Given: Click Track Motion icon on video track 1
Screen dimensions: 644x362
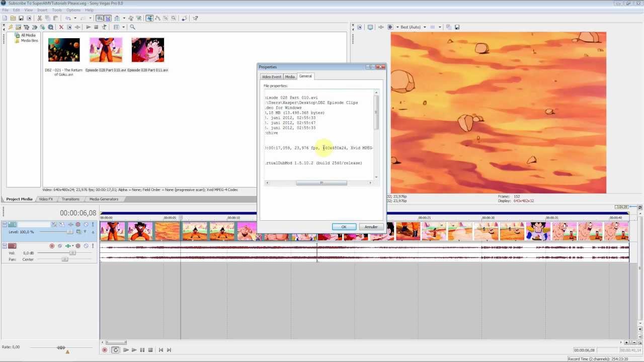Looking at the screenshot, I should coord(62,224).
